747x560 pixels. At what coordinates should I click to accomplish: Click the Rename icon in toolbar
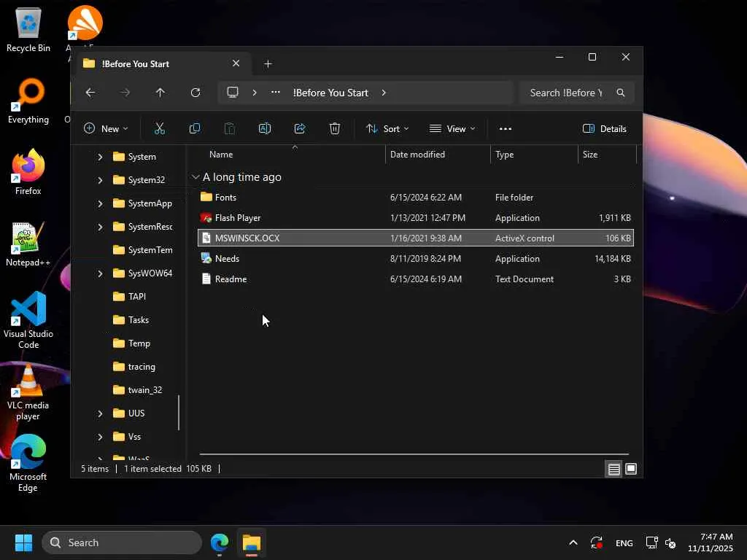(x=264, y=128)
